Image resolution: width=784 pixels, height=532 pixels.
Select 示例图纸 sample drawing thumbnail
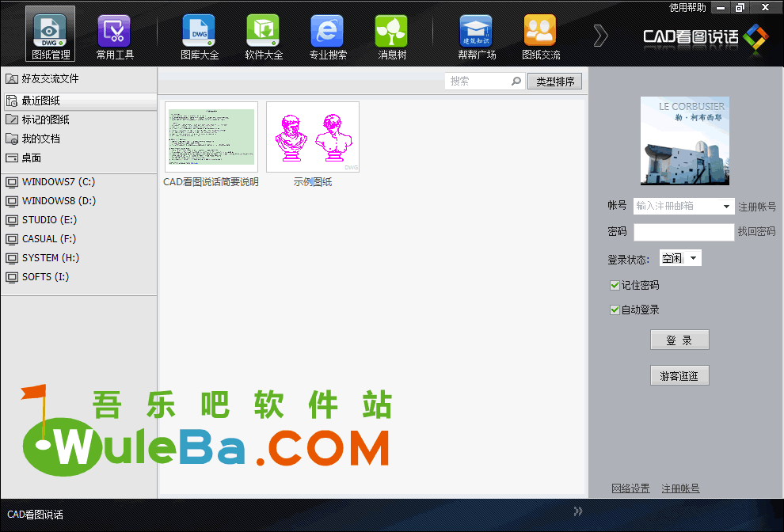(313, 137)
